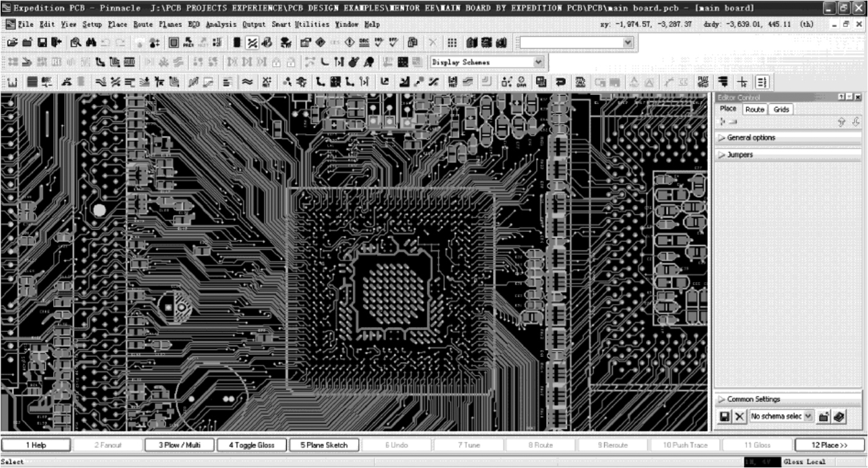Expand the General options section
This screenshot has width=868, height=468.
pos(751,137)
